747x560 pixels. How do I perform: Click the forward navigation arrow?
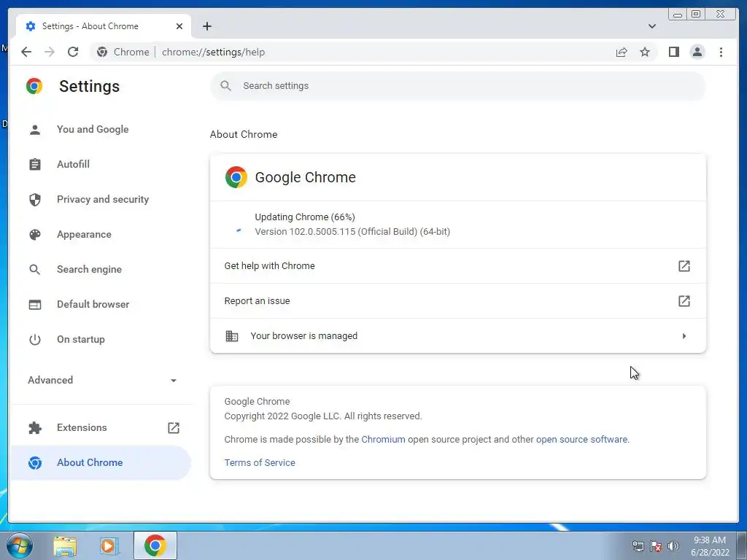50,52
